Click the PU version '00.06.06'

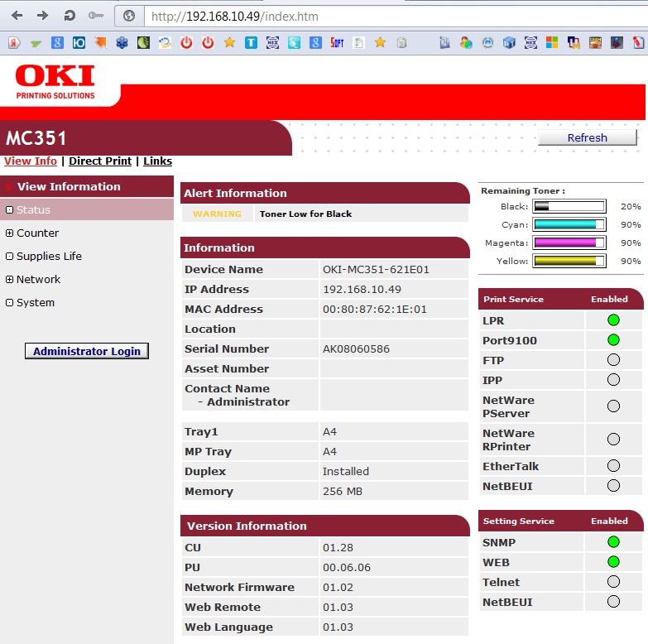(x=347, y=567)
